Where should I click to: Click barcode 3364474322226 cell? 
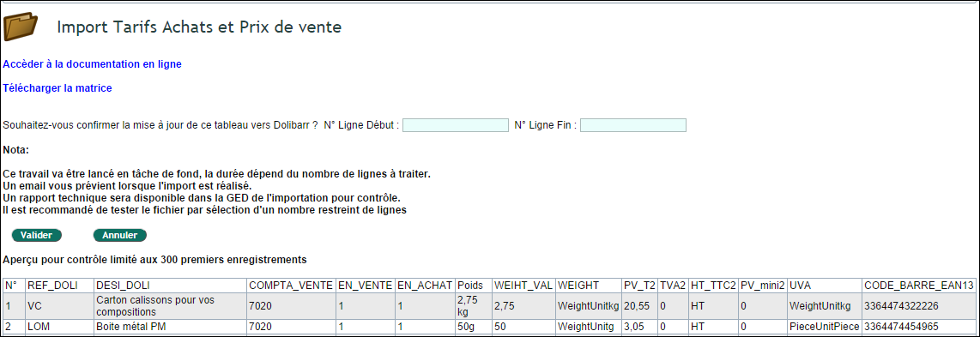[918, 306]
